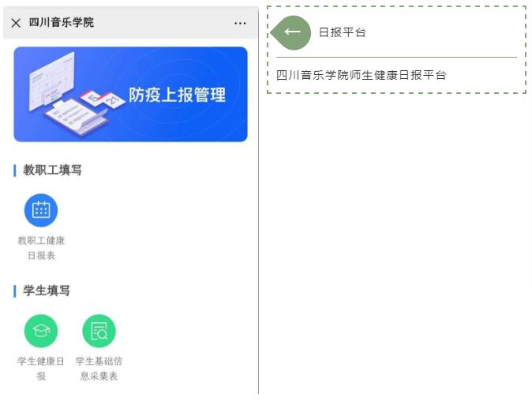Click the 四川音乐学院 title in header bar
The width and height of the screenshot is (532, 416).
[62, 22]
